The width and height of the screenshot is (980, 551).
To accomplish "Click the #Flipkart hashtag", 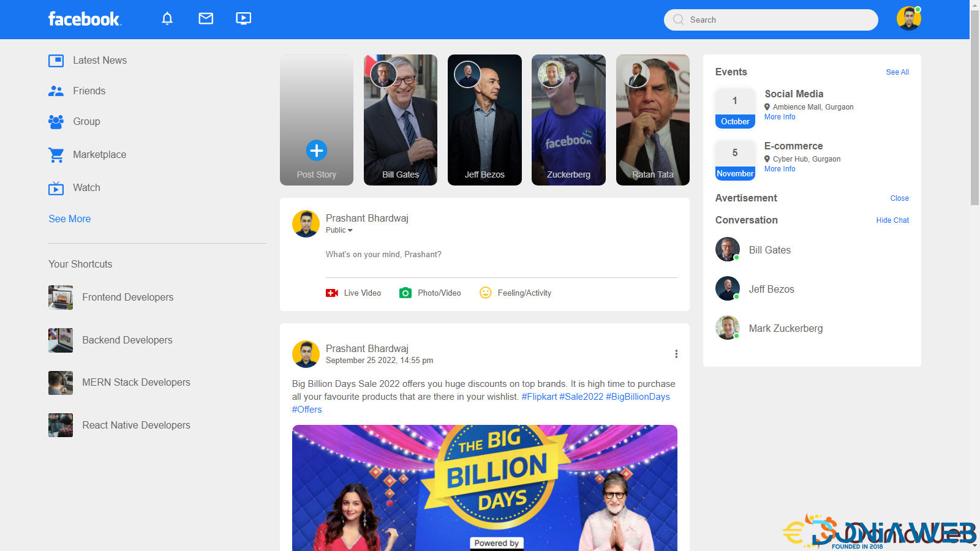I will [540, 397].
